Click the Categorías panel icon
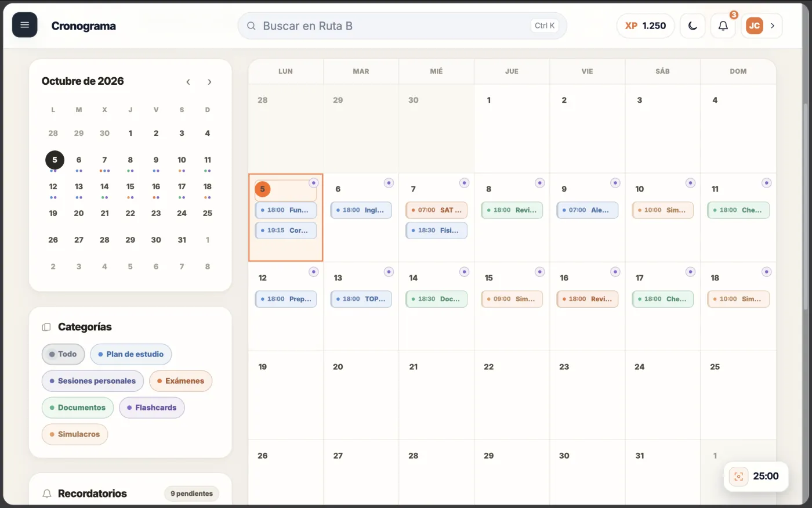 (46, 327)
